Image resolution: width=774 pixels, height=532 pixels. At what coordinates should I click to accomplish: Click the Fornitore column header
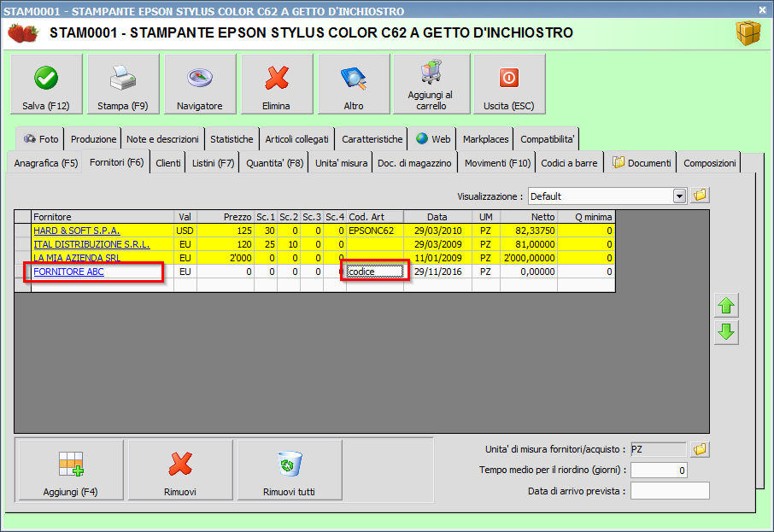coord(103,217)
